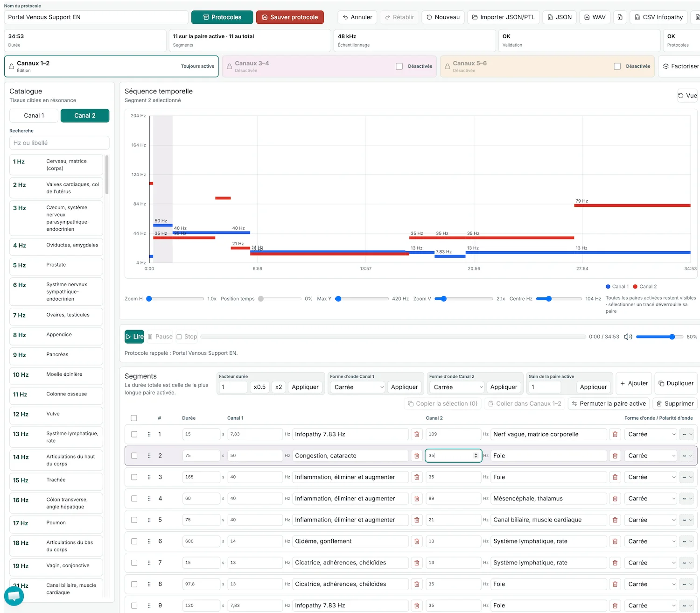Open waveform dropdown for segment 1

click(x=651, y=434)
